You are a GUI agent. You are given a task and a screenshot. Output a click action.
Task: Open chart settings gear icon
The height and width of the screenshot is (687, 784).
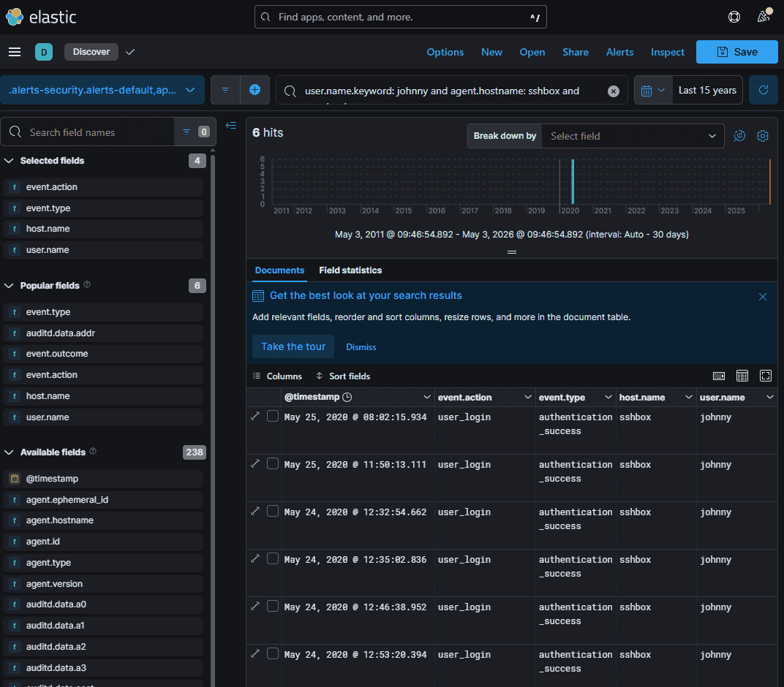762,136
